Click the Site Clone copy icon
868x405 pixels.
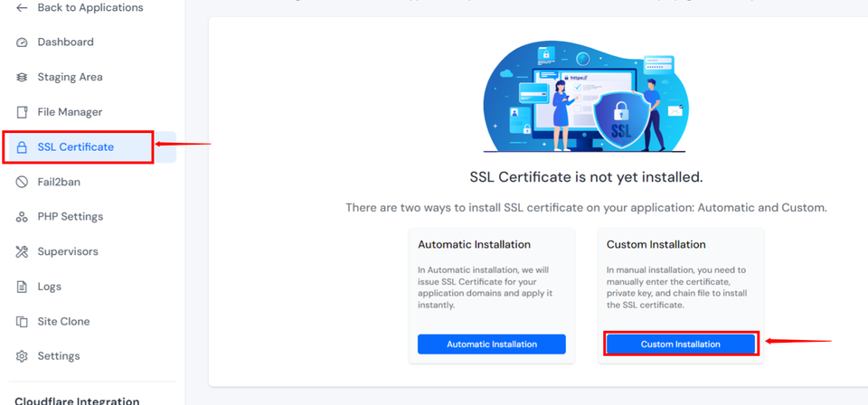click(x=22, y=322)
